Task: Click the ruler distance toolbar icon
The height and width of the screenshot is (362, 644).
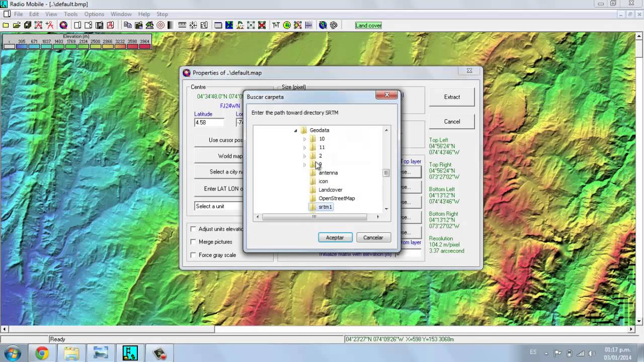Action: tap(182, 25)
